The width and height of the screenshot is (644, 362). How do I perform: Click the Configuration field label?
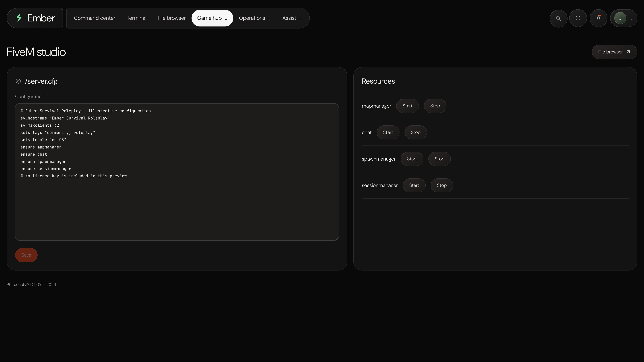pyautogui.click(x=30, y=96)
